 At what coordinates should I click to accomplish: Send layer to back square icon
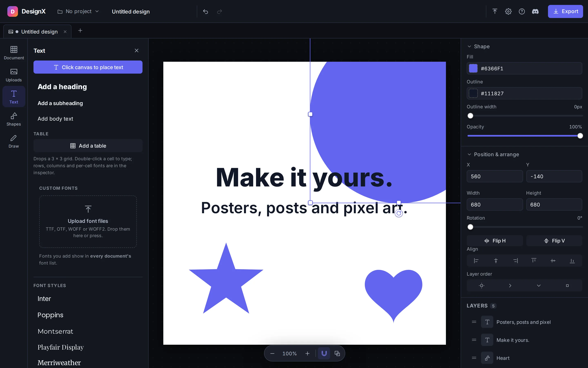(x=567, y=285)
